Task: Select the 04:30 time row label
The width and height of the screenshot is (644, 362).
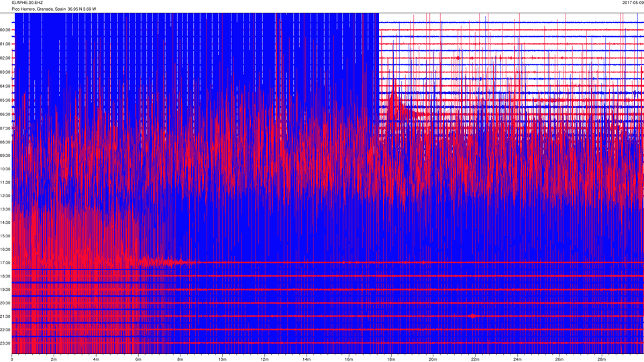Action: click(x=5, y=86)
